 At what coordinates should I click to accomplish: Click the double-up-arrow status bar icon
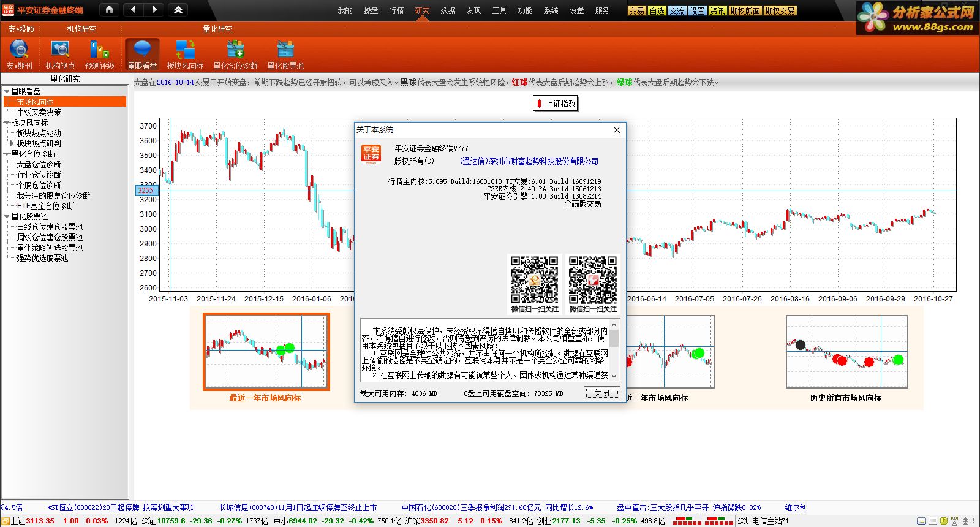(x=965, y=521)
